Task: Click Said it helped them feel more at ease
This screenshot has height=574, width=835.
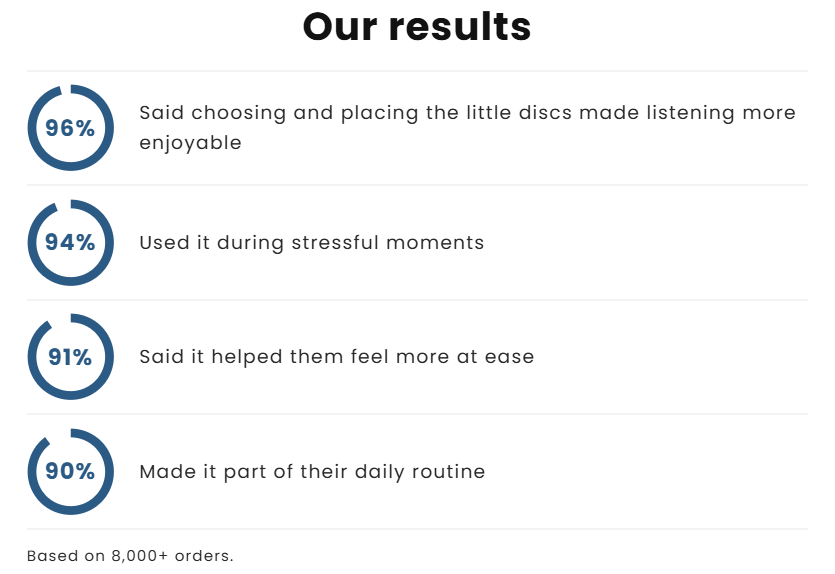Action: [x=337, y=357]
